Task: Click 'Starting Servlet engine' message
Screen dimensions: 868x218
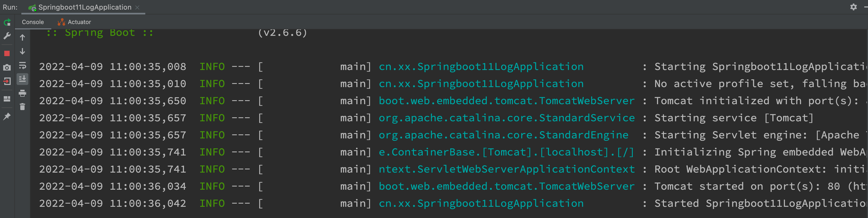Action: (730, 135)
